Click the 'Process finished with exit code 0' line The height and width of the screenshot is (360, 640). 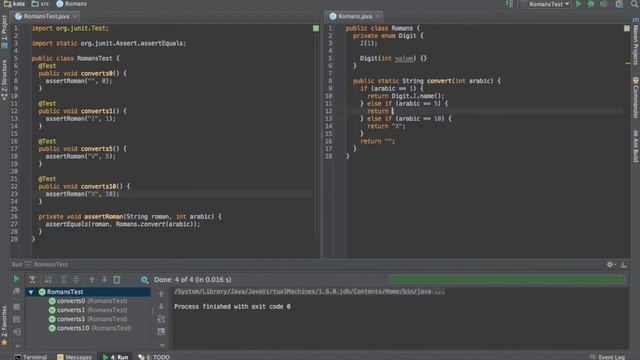(x=232, y=307)
